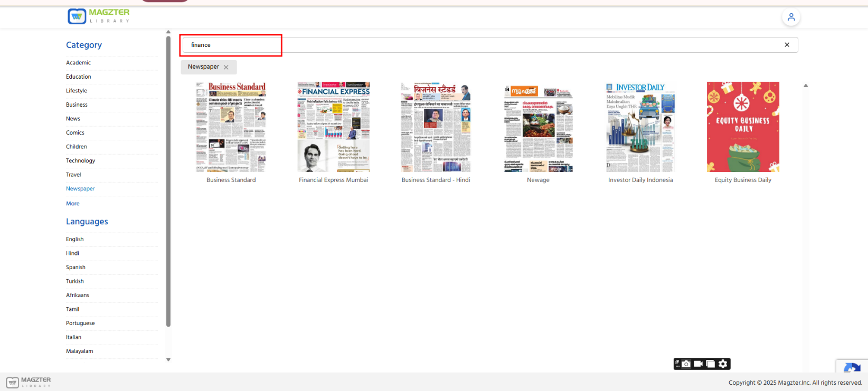Viewport: 868px width, 391px height.
Task: Click the Magzter Library logo in header
Action: [x=99, y=16]
